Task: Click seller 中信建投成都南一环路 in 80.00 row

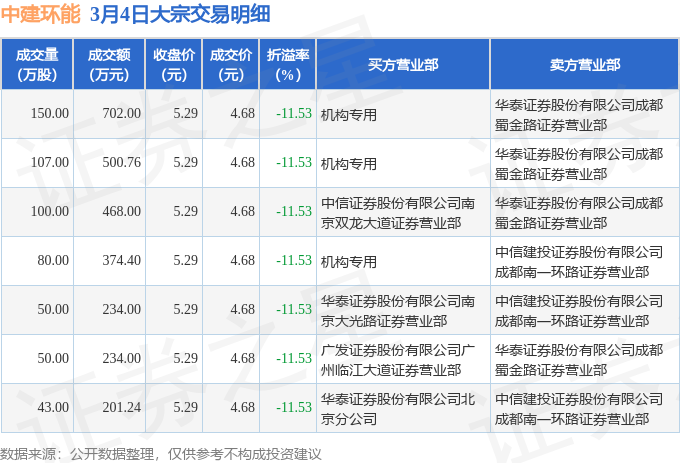Action: point(579,262)
